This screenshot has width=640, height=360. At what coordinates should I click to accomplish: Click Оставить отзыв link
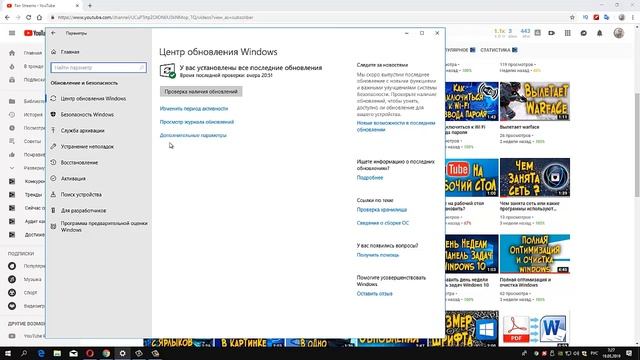[374, 293]
